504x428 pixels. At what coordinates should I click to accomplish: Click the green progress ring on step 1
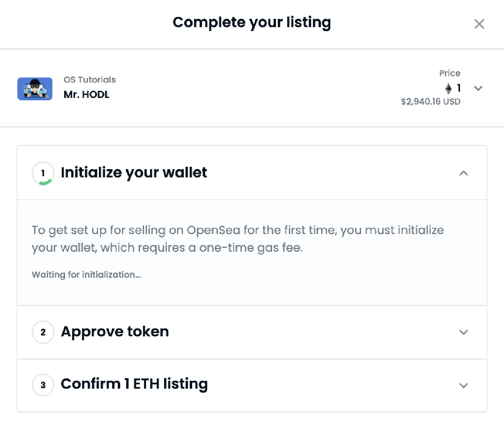point(45,182)
